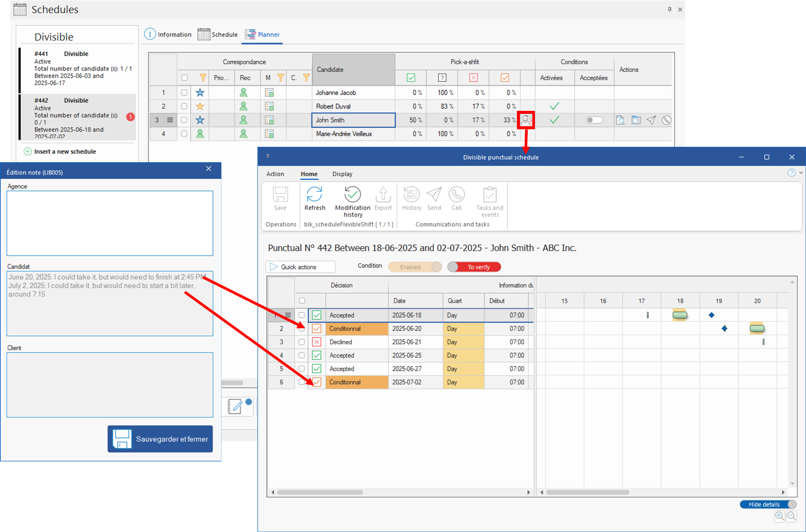Toggle the Acceptées switch in John Smith's row
Viewport: 806px width, 532px height.
(x=594, y=120)
